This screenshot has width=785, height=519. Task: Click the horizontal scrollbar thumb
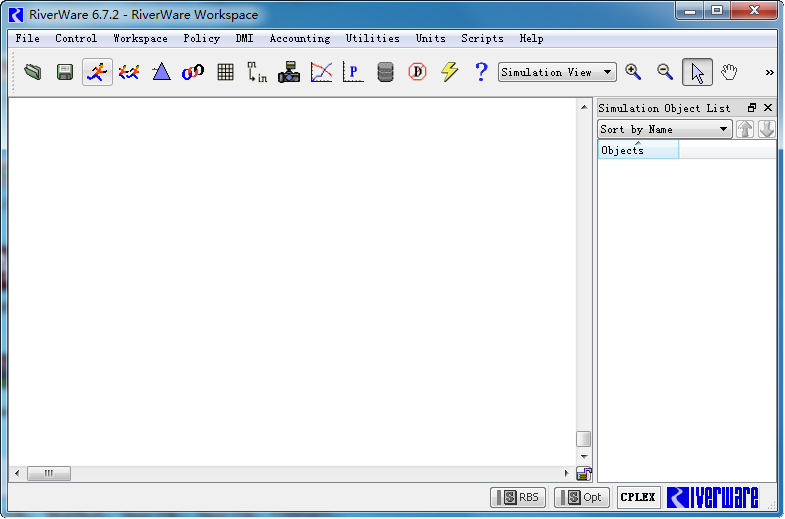point(49,473)
